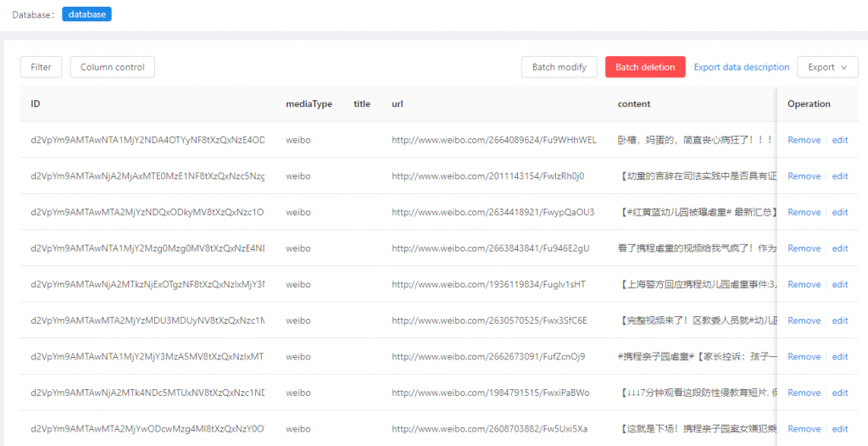Remove the row with URL Fu946E2gU
868x446 pixels.
pos(804,248)
